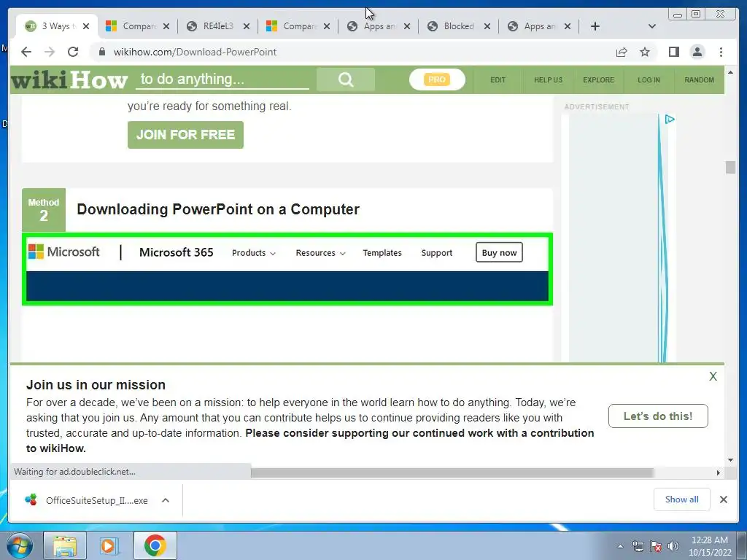Viewport: 747px width, 560px height.
Task: Open the Chrome profile avatar
Action: pos(697,52)
